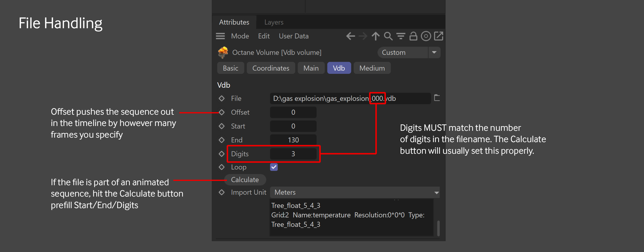Open attributes in new window icon
The image size is (644, 252).
point(438,36)
